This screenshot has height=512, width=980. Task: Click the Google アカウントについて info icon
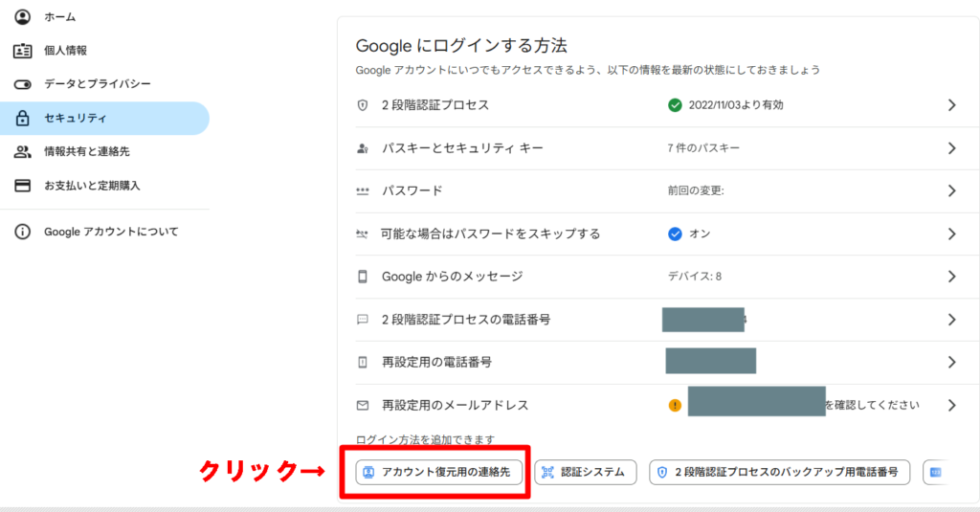pos(22,232)
